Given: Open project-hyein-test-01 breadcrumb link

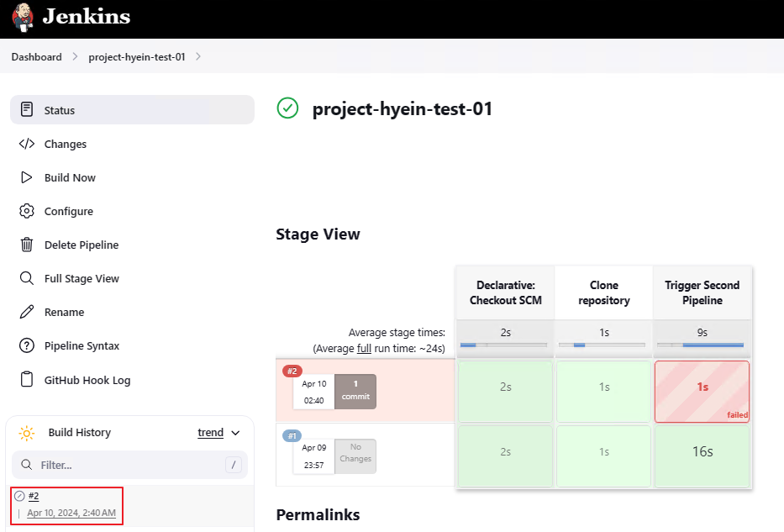Looking at the screenshot, I should [137, 57].
